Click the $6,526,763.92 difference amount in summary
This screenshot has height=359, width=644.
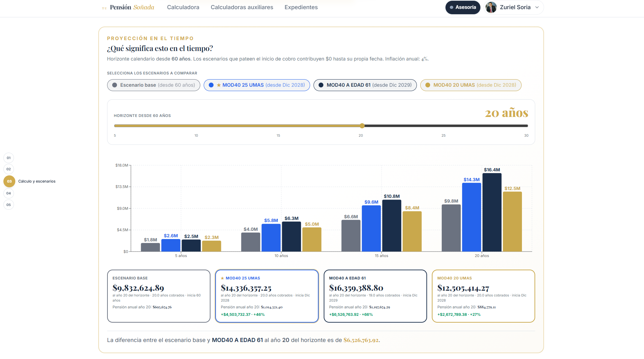(361, 340)
